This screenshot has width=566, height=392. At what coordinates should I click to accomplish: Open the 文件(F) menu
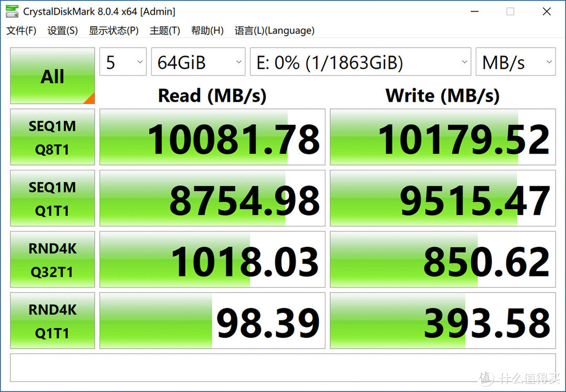pyautogui.click(x=21, y=31)
